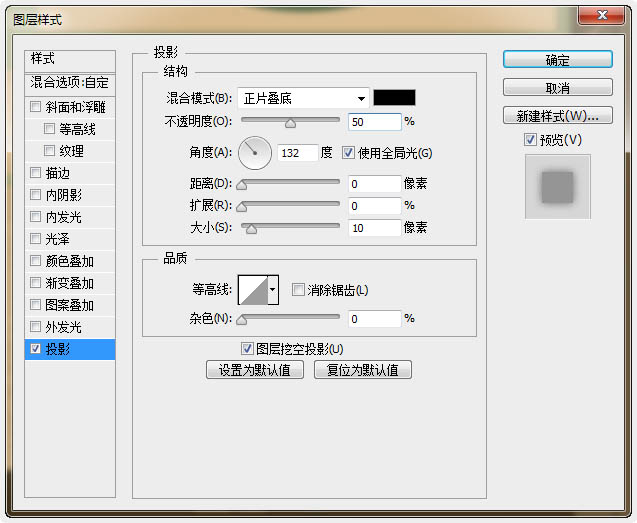
Task: Enable the 外发光 checkbox
Action: coord(36,326)
